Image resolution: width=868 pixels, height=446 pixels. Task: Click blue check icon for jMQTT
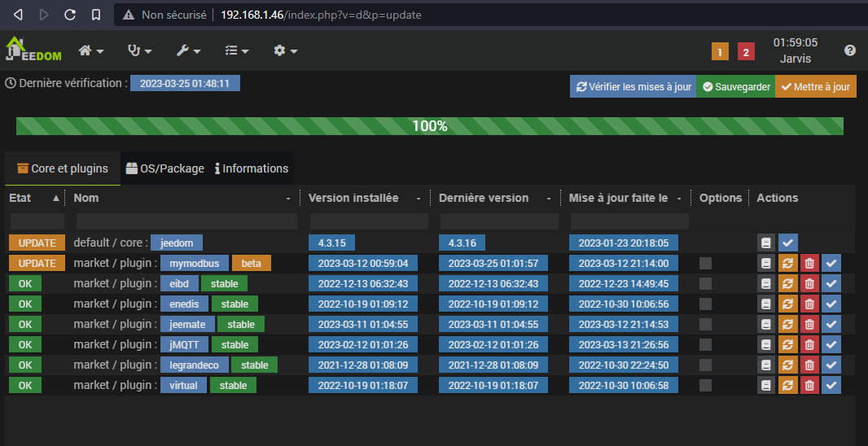831,345
